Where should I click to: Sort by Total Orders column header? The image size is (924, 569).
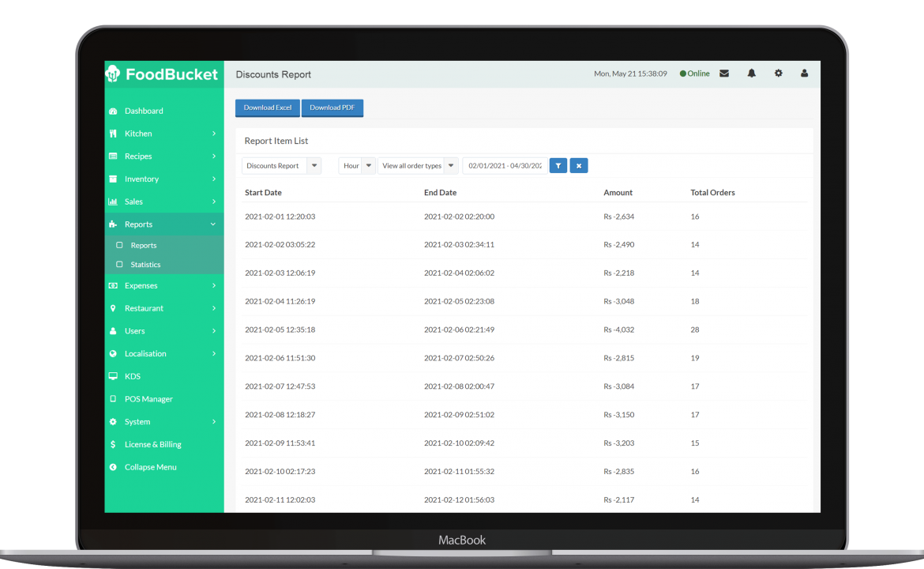[712, 193]
